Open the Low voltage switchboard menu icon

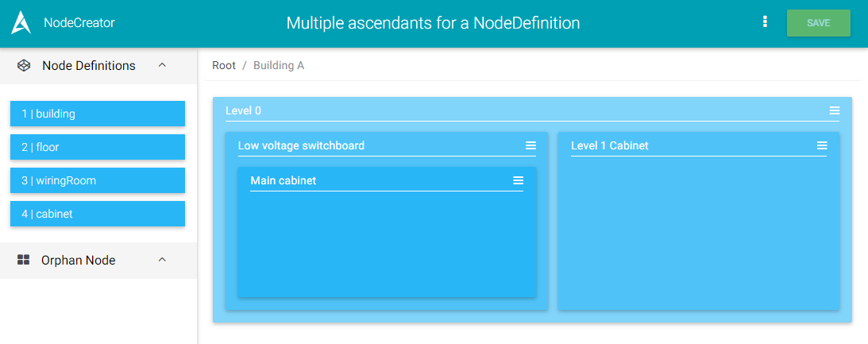[530, 146]
